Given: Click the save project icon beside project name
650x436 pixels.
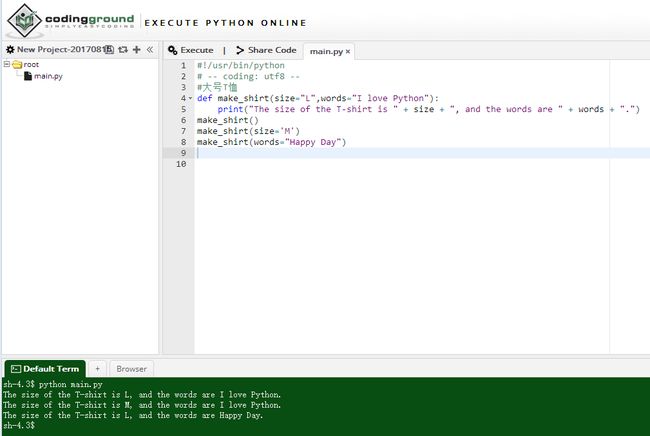Looking at the screenshot, I should click(109, 50).
